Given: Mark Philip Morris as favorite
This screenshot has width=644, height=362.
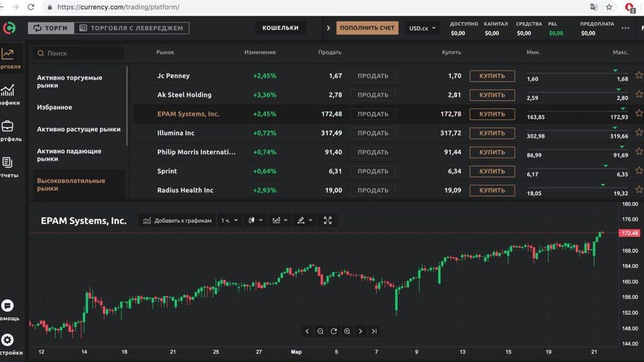Looking at the screenshot, I should (x=639, y=151).
